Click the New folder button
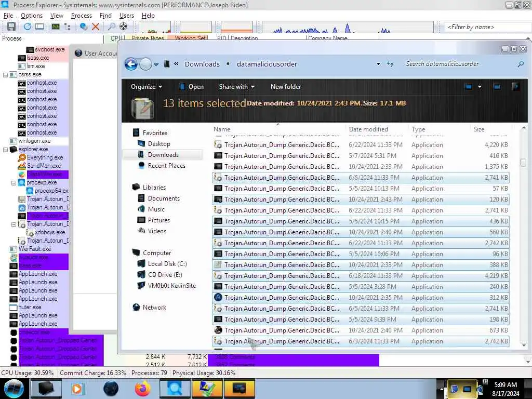This screenshot has width=532, height=399. pos(286,87)
